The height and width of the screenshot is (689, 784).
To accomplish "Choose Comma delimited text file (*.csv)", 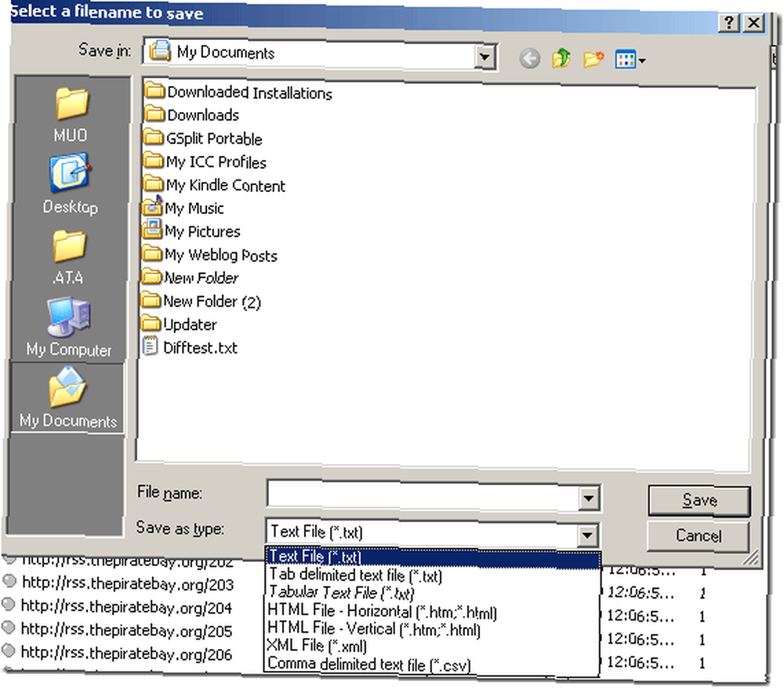I will [433, 664].
